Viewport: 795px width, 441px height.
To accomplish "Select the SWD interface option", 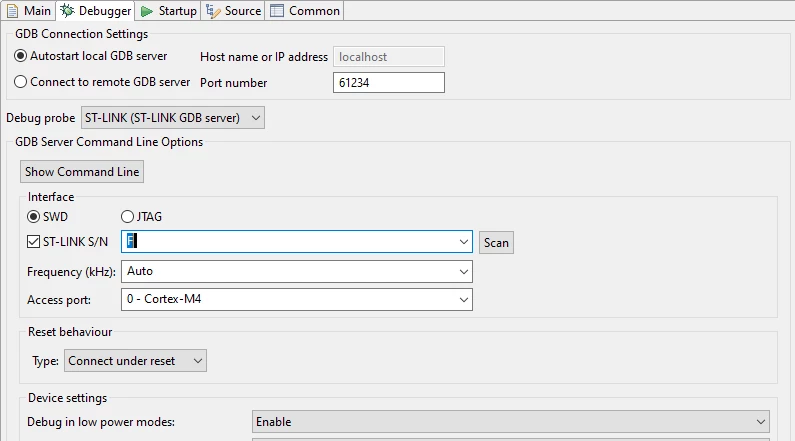I will tap(33, 217).
